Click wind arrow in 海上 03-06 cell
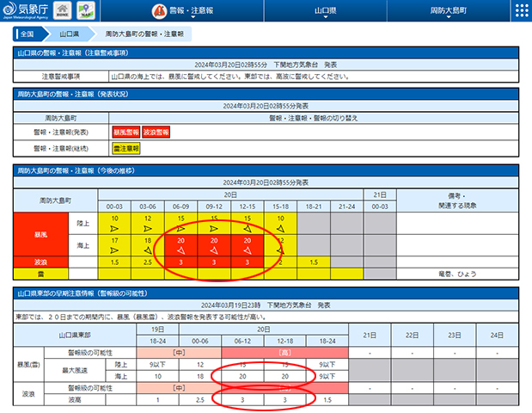The image size is (532, 413). coord(149,249)
